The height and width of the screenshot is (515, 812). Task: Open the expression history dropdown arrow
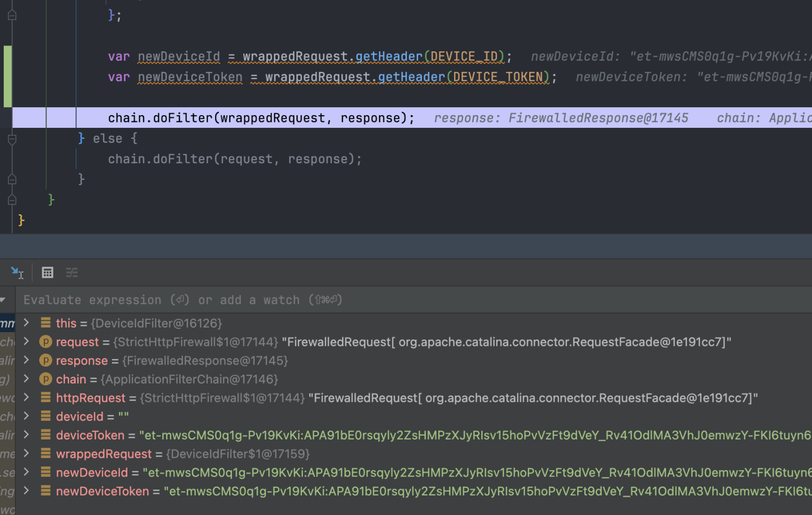pyautogui.click(x=3, y=300)
